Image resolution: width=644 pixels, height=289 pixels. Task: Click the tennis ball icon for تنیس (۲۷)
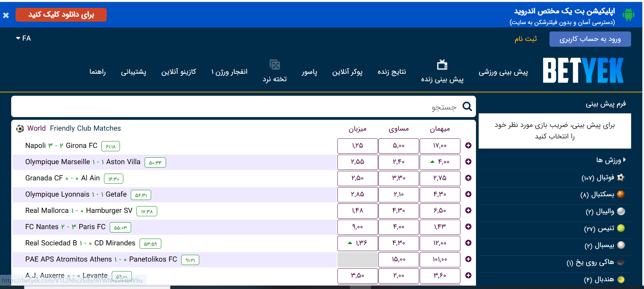(621, 228)
